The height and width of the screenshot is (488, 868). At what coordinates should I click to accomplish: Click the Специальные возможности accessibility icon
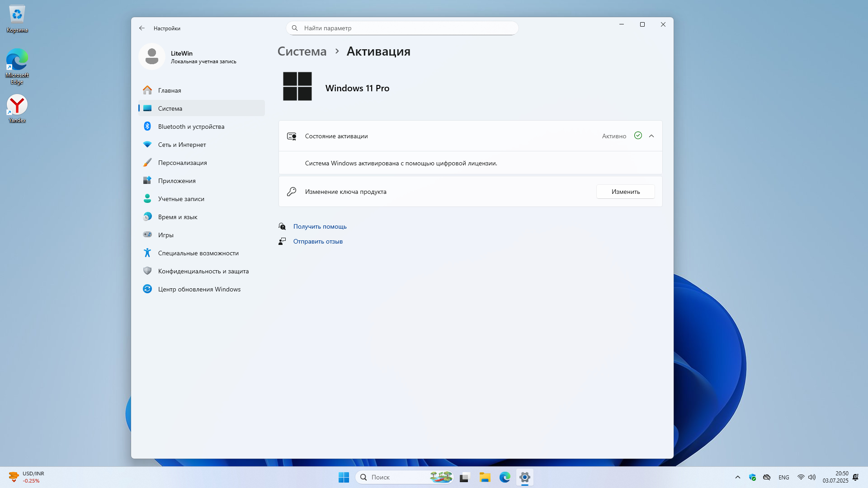(x=147, y=253)
